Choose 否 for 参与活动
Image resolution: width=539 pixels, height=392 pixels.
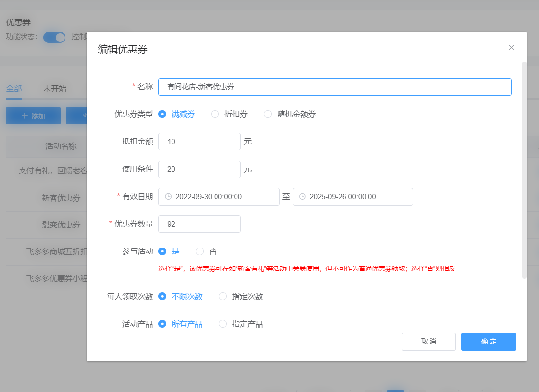(206, 251)
